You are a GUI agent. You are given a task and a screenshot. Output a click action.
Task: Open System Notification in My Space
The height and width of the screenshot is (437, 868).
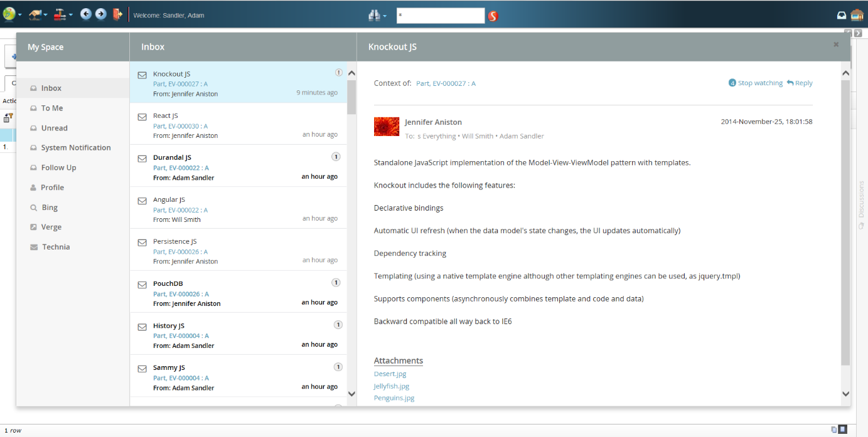(x=75, y=148)
